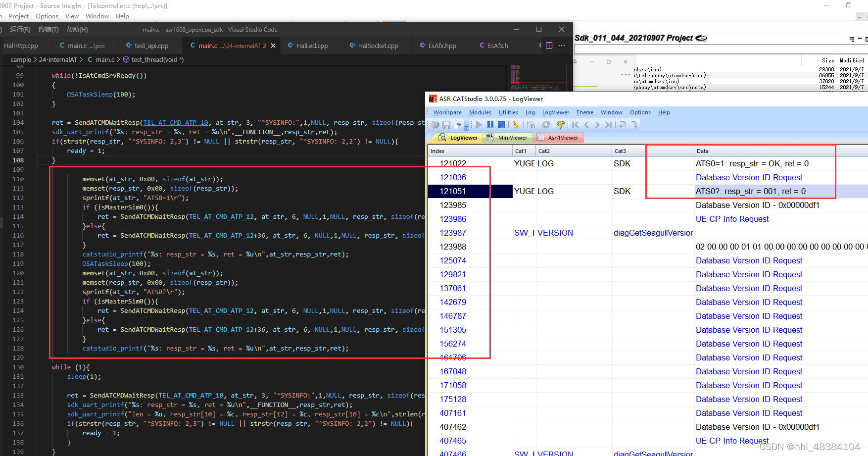
Task: Open the log filter funnel icon
Action: pyautogui.click(x=560, y=125)
